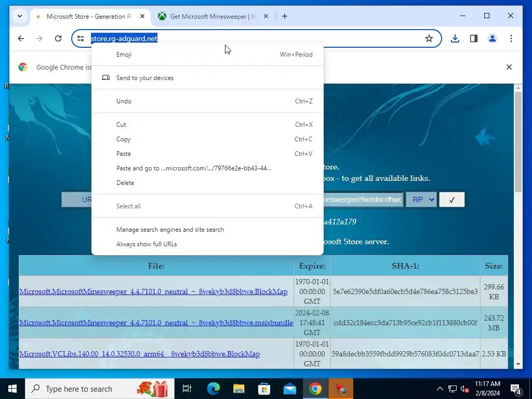Reload the page with refresh icon

pos(58,38)
